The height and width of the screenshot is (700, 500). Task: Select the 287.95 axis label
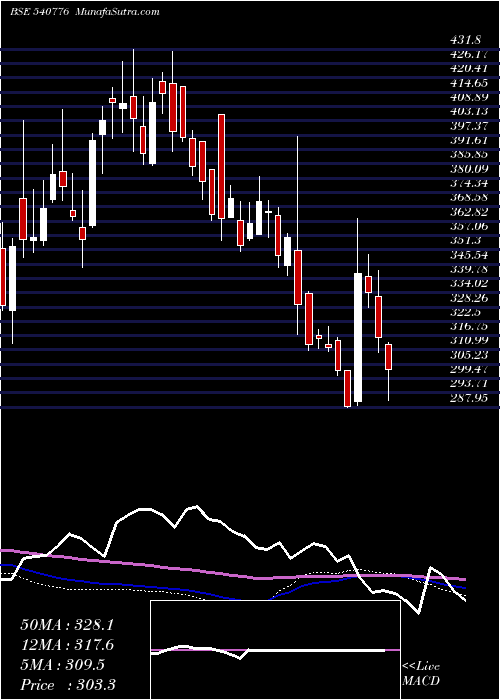pyautogui.click(x=469, y=398)
